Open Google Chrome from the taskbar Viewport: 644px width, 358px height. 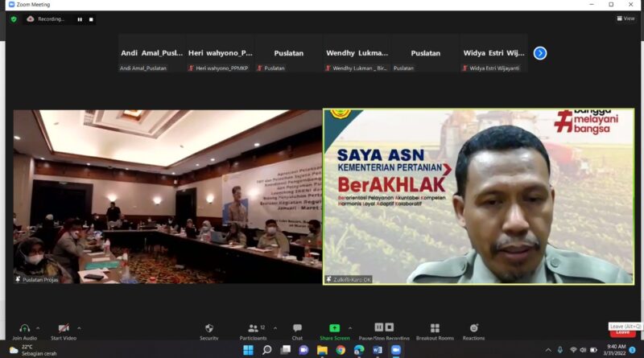(x=341, y=350)
